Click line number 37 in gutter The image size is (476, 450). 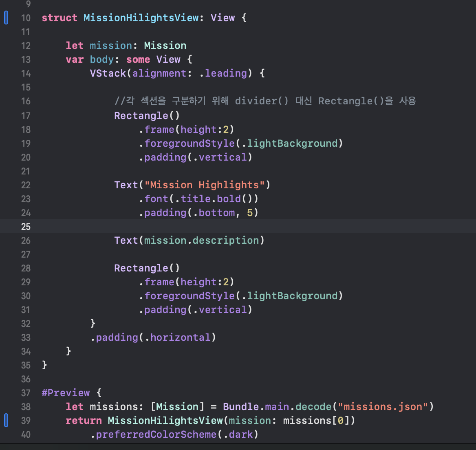click(x=26, y=393)
